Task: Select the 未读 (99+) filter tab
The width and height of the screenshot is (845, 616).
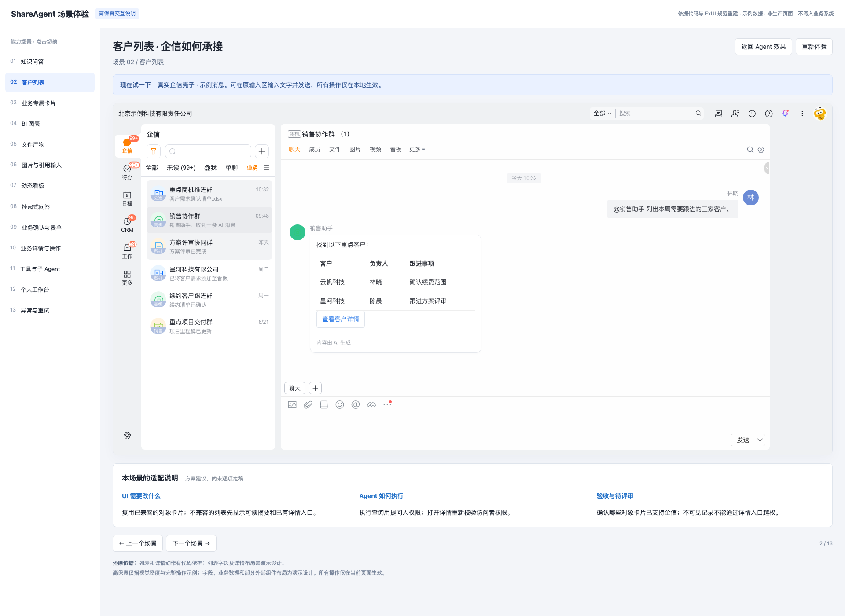Action: click(x=181, y=168)
